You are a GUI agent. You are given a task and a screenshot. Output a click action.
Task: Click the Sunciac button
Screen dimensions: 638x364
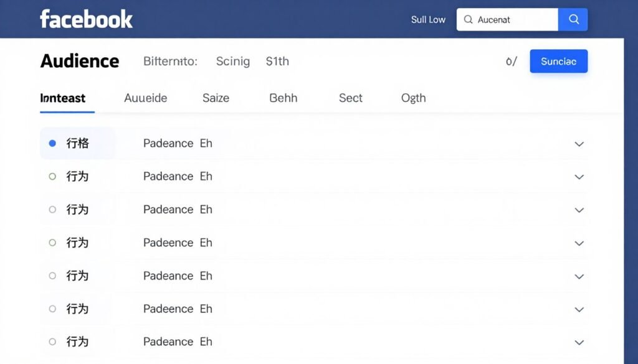(558, 61)
